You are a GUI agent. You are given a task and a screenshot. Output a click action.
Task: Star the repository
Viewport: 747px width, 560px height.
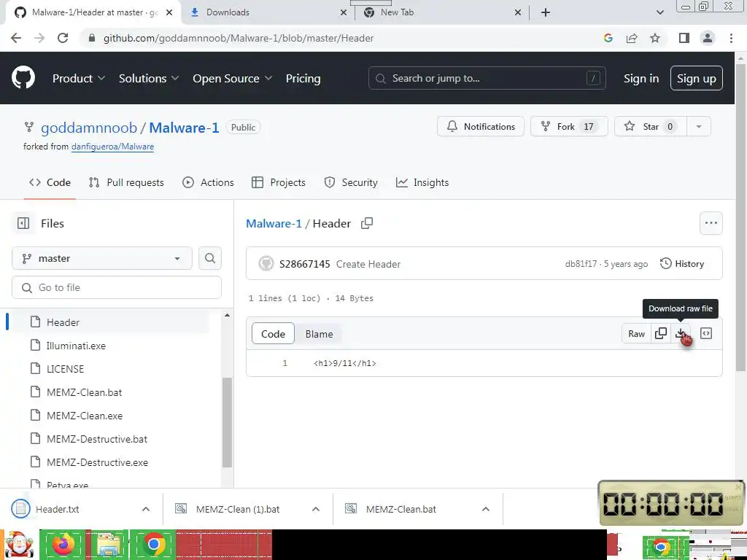point(650,127)
